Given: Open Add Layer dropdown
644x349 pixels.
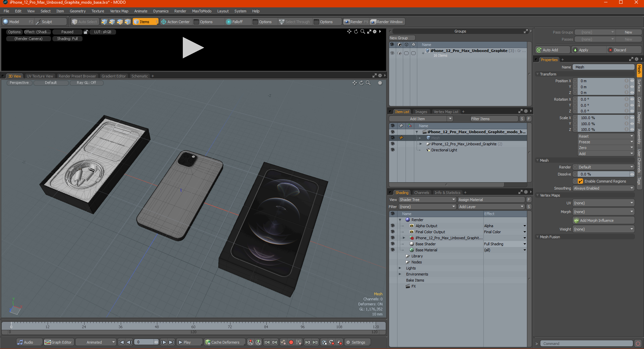Looking at the screenshot, I should tap(491, 207).
